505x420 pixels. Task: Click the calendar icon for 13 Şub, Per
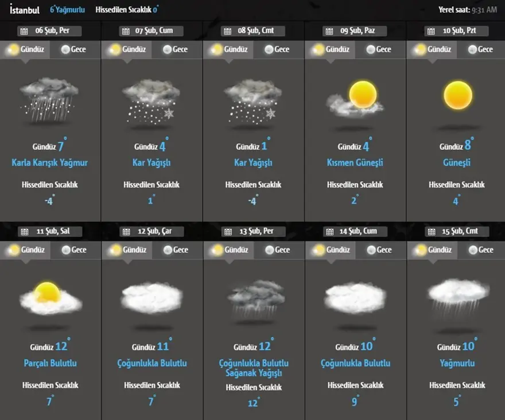coord(227,232)
